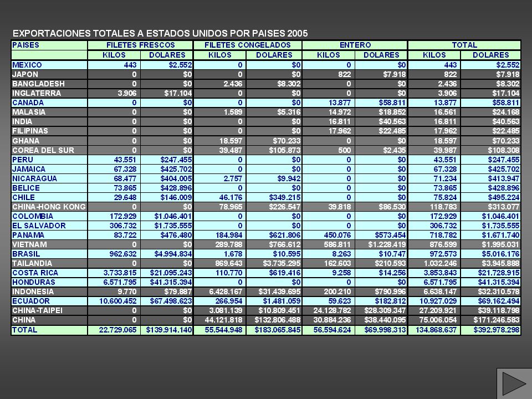The image size is (532, 399).
Task: Click the COREA DEL SUR row label
Action: pos(43,150)
